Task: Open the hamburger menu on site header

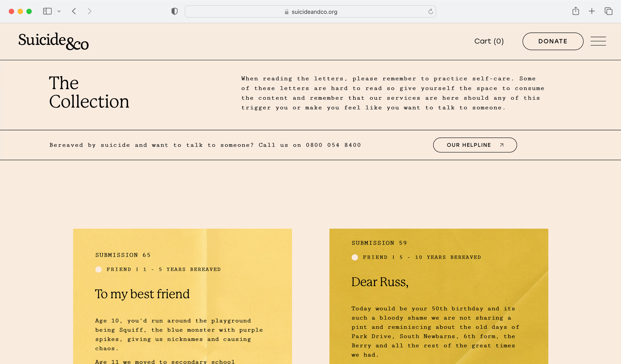Action: (598, 41)
